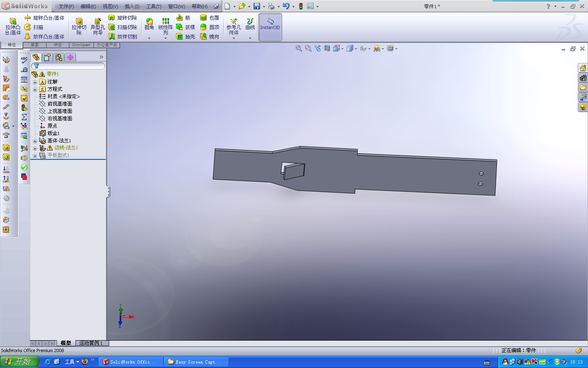This screenshot has width=588, height=368.
Task: Open the 插入(I) menu
Action: click(132, 7)
